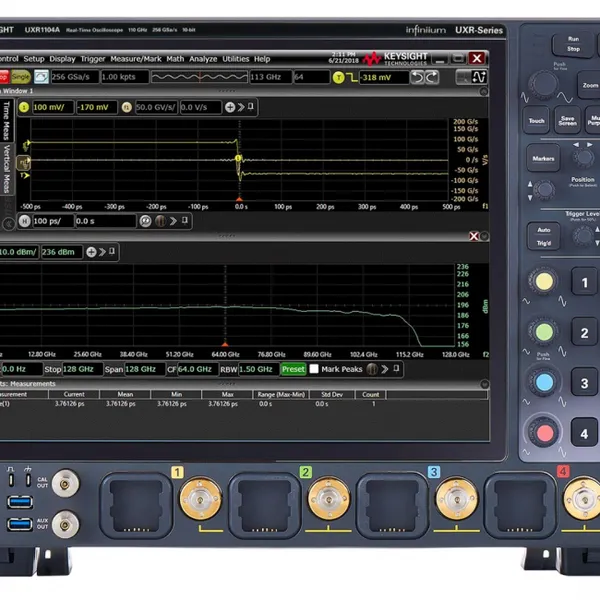The image size is (600, 600).
Task: Click the 0.0 s horizontal position field
Action: coord(106,221)
